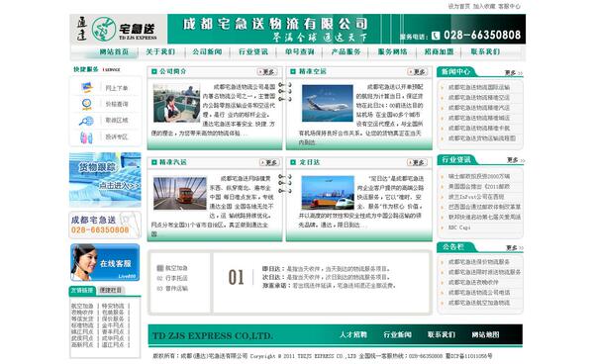Click 更多 link beside 行业资讯 sidebar heading

tap(516, 160)
